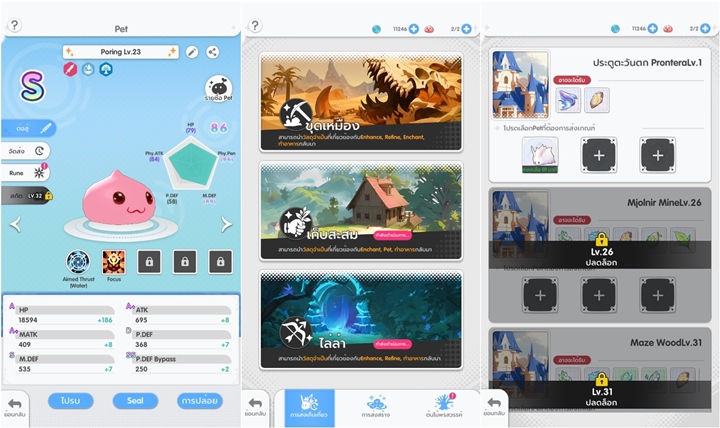720x428 pixels.
Task: Open the locked skill Lv.32 tab
Action: click(x=27, y=196)
